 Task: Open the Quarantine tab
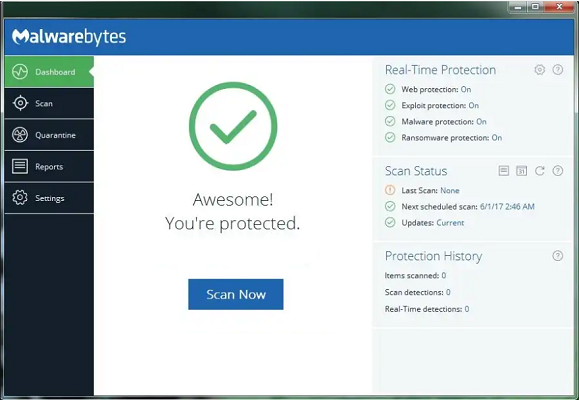[x=49, y=135]
